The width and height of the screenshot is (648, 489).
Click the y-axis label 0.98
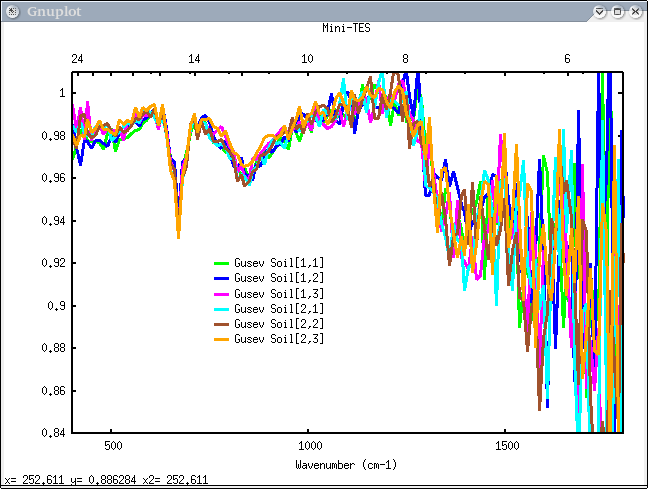(x=53, y=136)
